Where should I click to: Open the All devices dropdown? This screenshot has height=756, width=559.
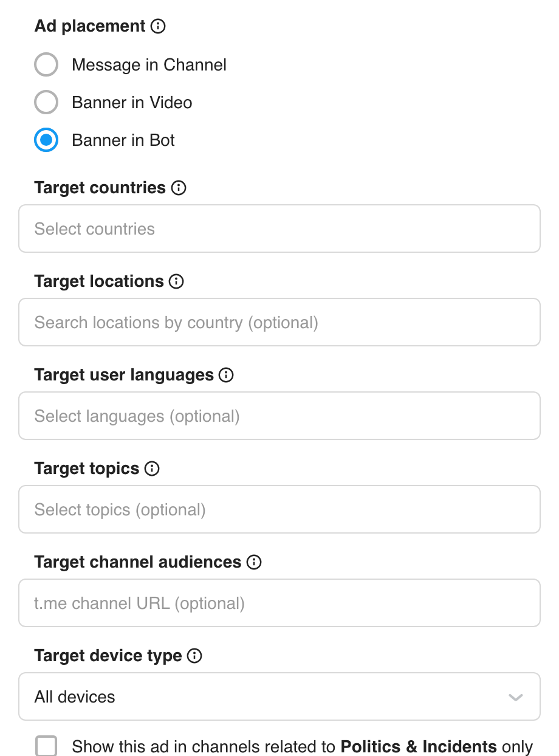pyautogui.click(x=279, y=696)
